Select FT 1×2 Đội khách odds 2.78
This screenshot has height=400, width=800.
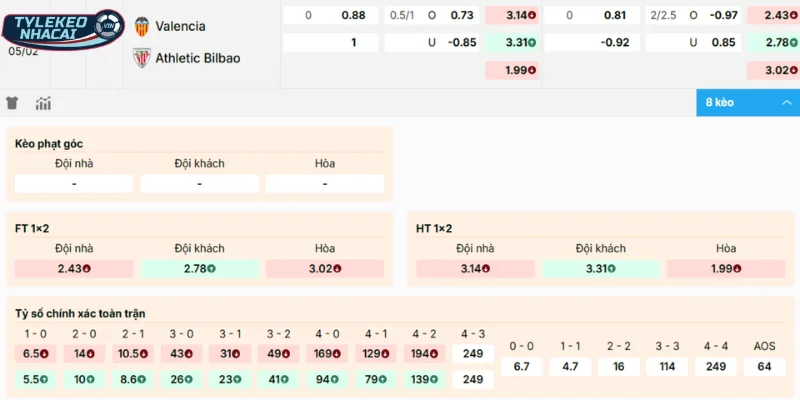click(x=199, y=269)
